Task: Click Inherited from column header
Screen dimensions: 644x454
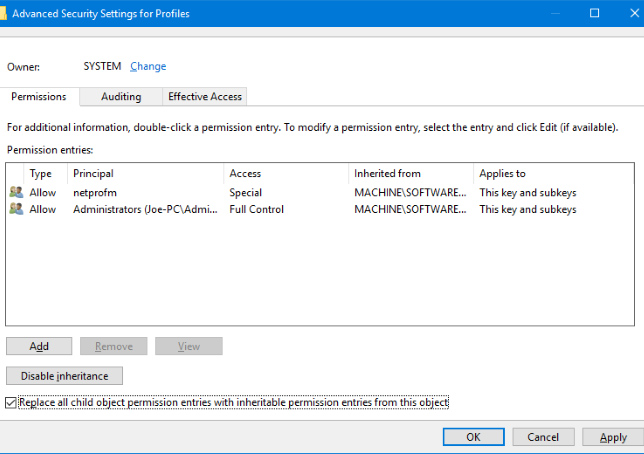Action: (410, 173)
